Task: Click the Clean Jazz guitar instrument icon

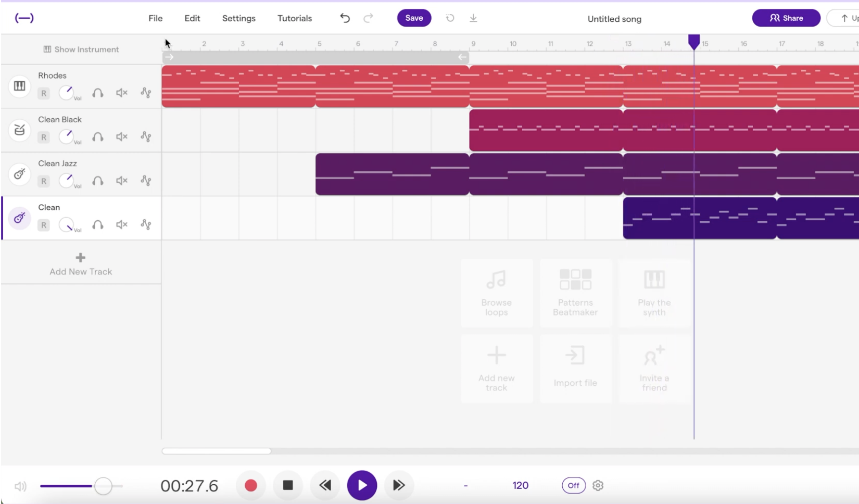Action: click(19, 174)
